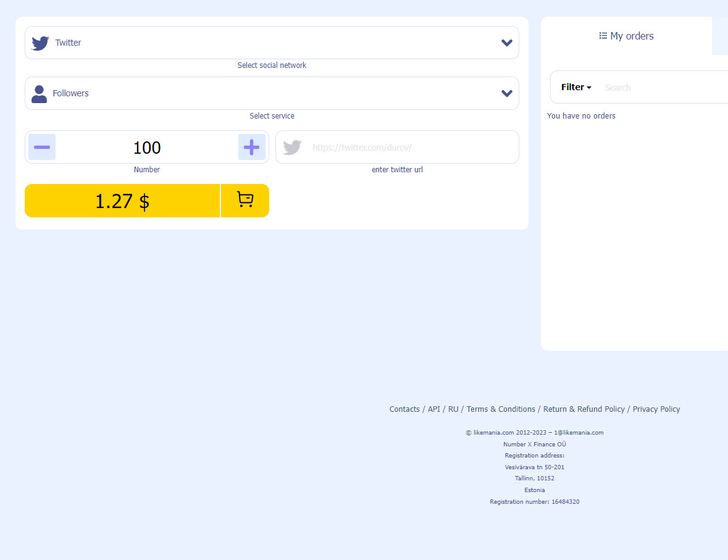Image resolution: width=728 pixels, height=560 pixels.
Task: Click the 1.27 $ price button
Action: pos(123,201)
